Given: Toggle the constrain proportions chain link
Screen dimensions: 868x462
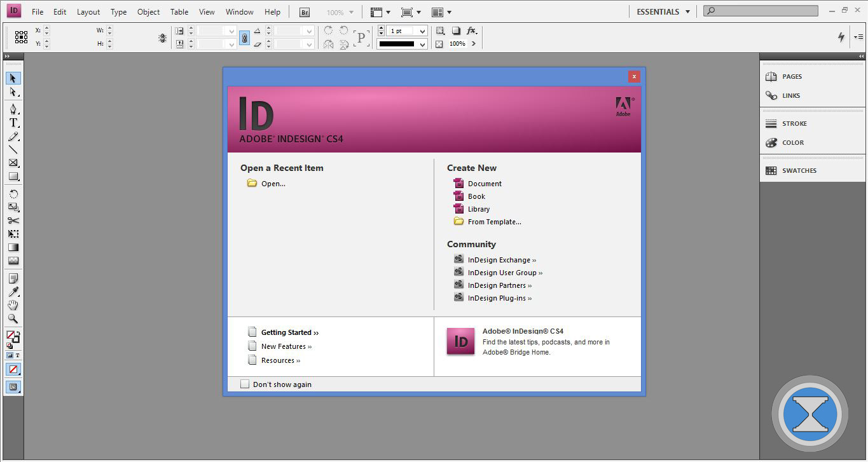Looking at the screenshot, I should 244,37.
